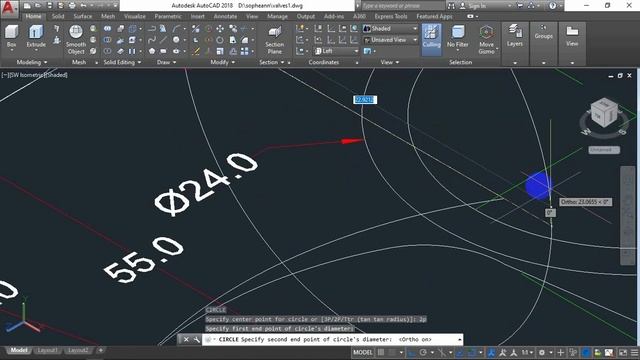Open the AutoCAD application menu logo
The image size is (640, 360).
(x=9, y=8)
